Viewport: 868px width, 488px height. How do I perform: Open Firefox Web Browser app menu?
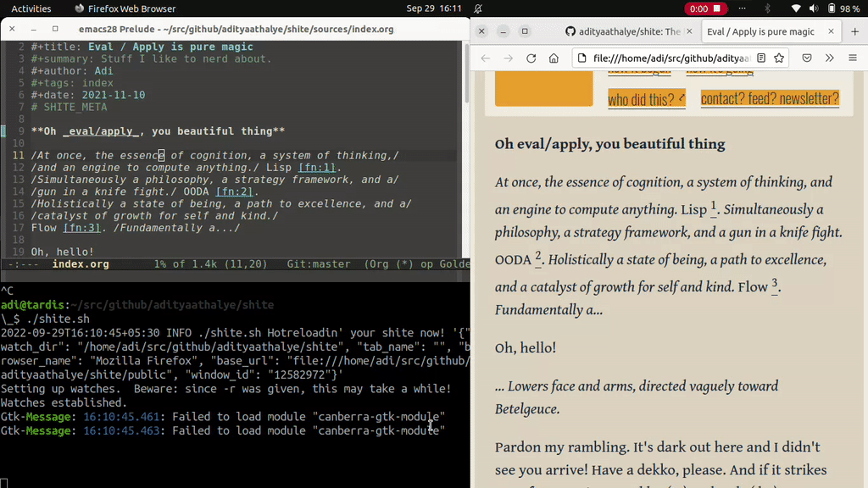(125, 8)
